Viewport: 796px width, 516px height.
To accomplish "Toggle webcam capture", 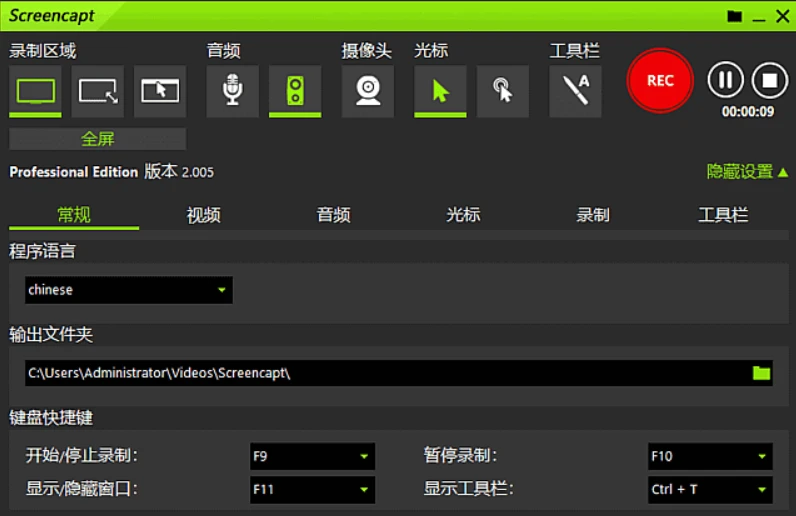I will point(368,91).
